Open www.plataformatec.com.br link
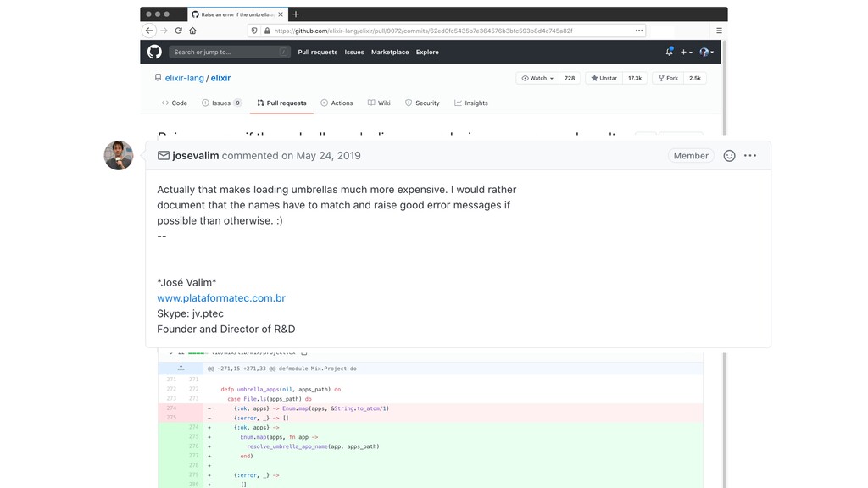This screenshot has height=488, width=868. tap(221, 297)
